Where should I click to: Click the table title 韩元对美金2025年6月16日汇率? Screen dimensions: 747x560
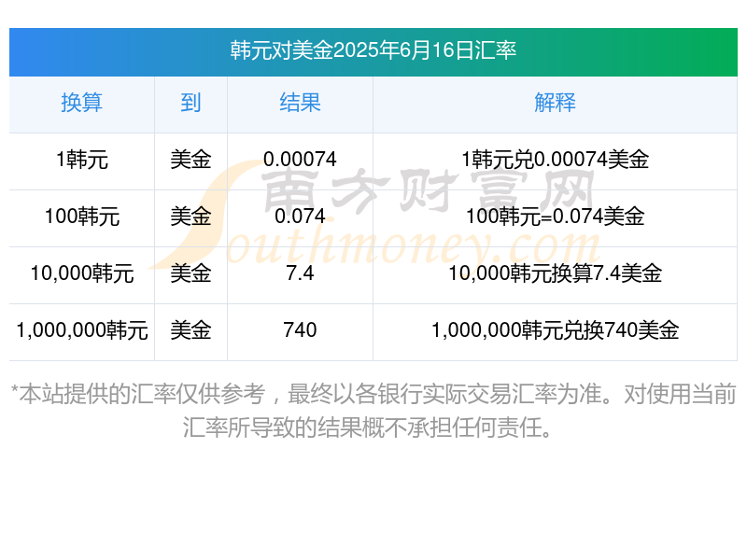coord(373,50)
